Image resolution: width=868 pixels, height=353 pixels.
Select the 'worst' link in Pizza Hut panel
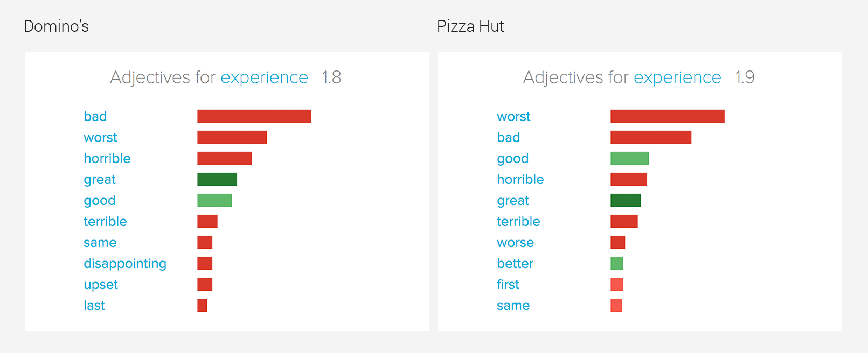(x=513, y=116)
